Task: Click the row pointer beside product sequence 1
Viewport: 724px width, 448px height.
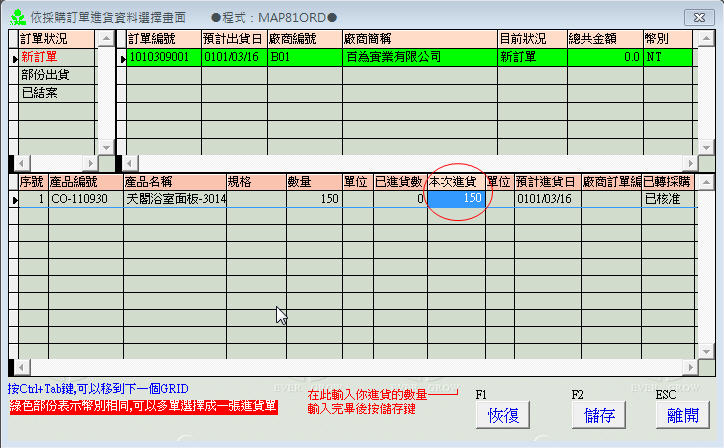Action: pyautogui.click(x=14, y=200)
